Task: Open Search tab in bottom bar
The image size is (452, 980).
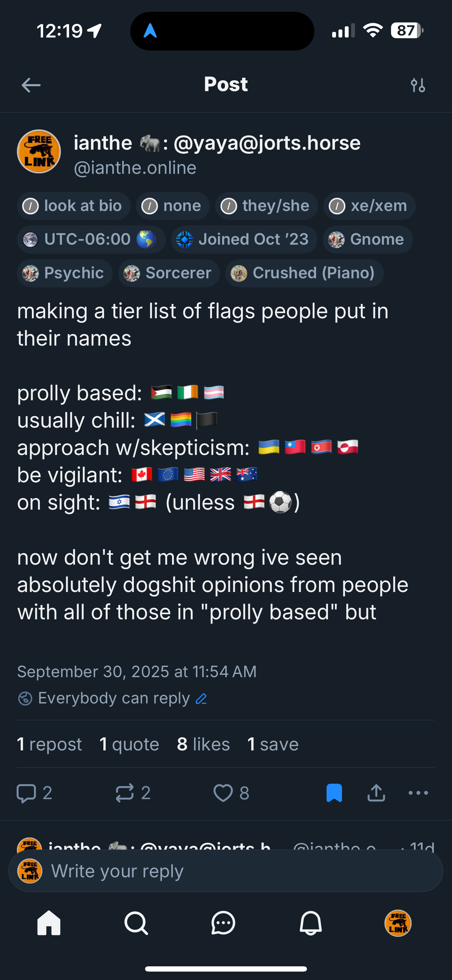Action: click(x=136, y=923)
